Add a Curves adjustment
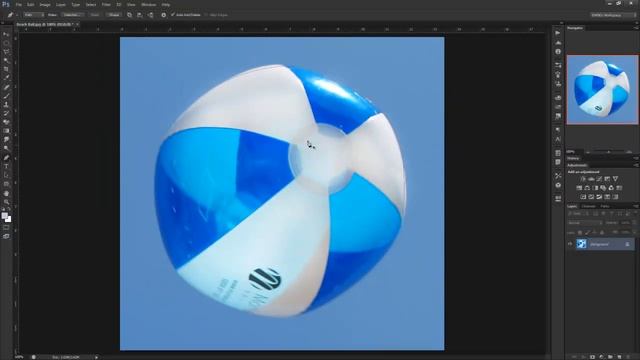The width and height of the screenshot is (640, 360). (x=599, y=179)
